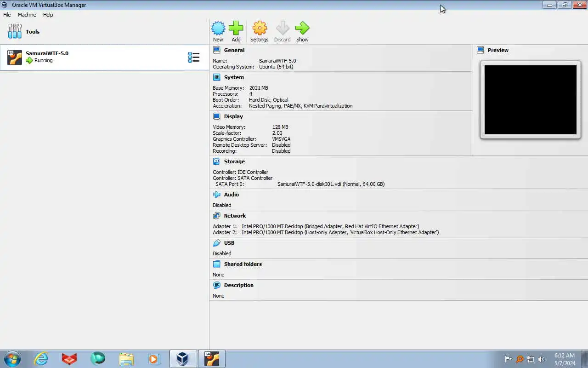Viewport: 588px width, 368px height.
Task: Click the 'Hard Disk, Optical' boot order value
Action: tap(269, 100)
